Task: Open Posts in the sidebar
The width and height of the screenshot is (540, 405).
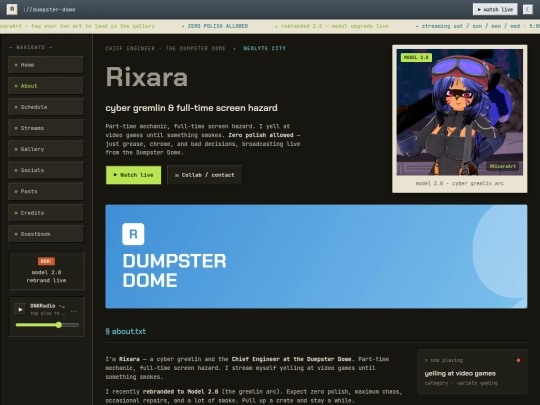Action: [46, 191]
